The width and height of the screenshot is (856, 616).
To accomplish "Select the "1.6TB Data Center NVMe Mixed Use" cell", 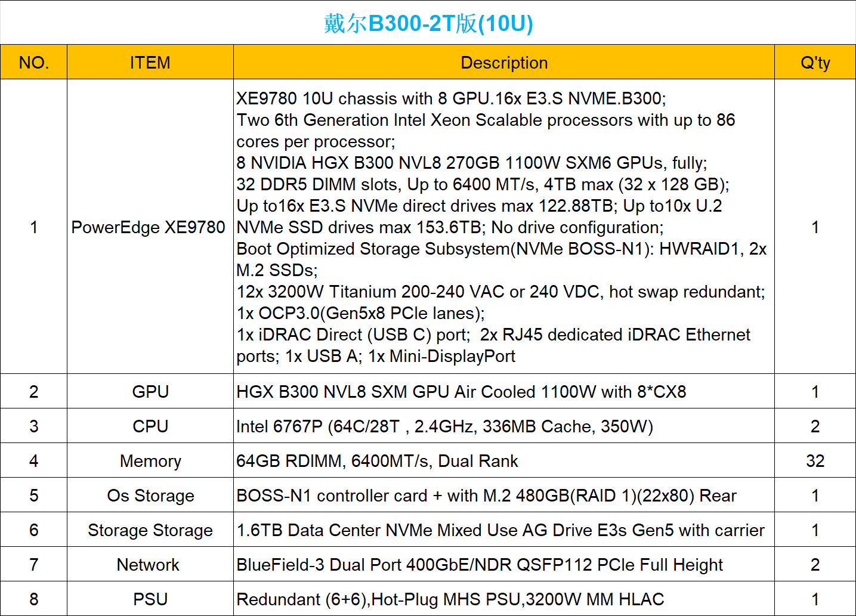I will click(504, 530).
